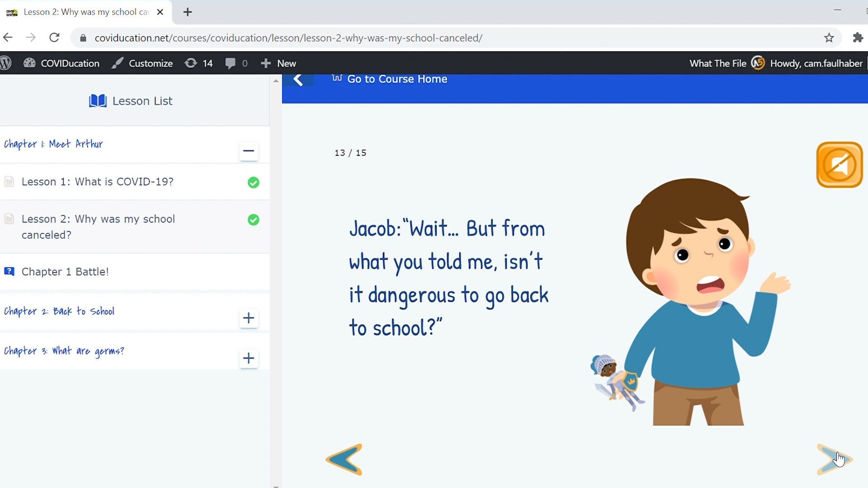Toggle Lesson 1 completed checkmark
Screen dimensions: 868x488
tap(253, 183)
